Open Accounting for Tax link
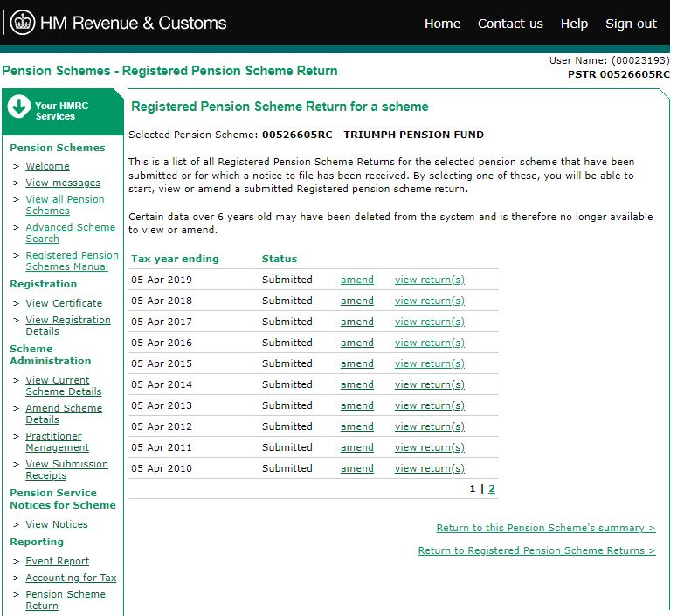 (71, 578)
